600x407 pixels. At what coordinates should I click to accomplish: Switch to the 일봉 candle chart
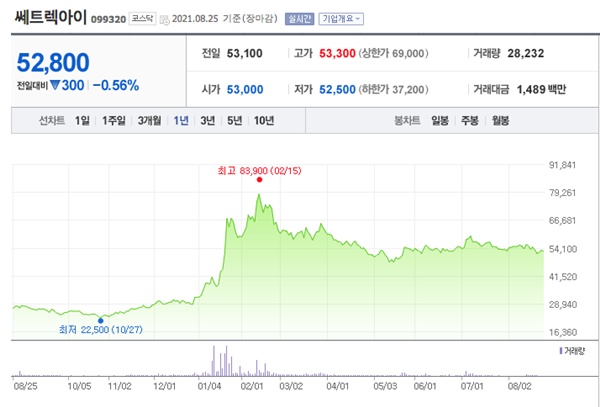440,121
